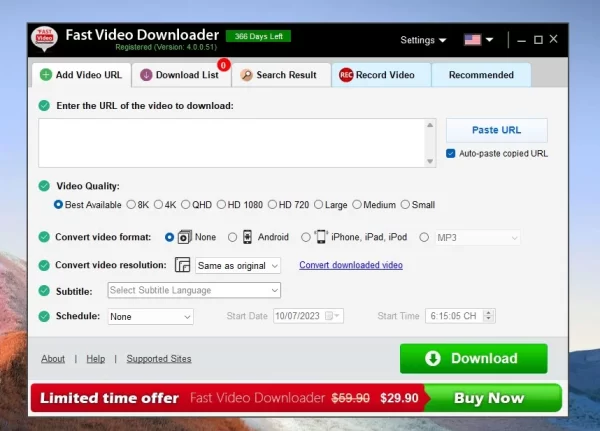This screenshot has width=600, height=431.
Task: Select Small video quality
Action: click(405, 205)
